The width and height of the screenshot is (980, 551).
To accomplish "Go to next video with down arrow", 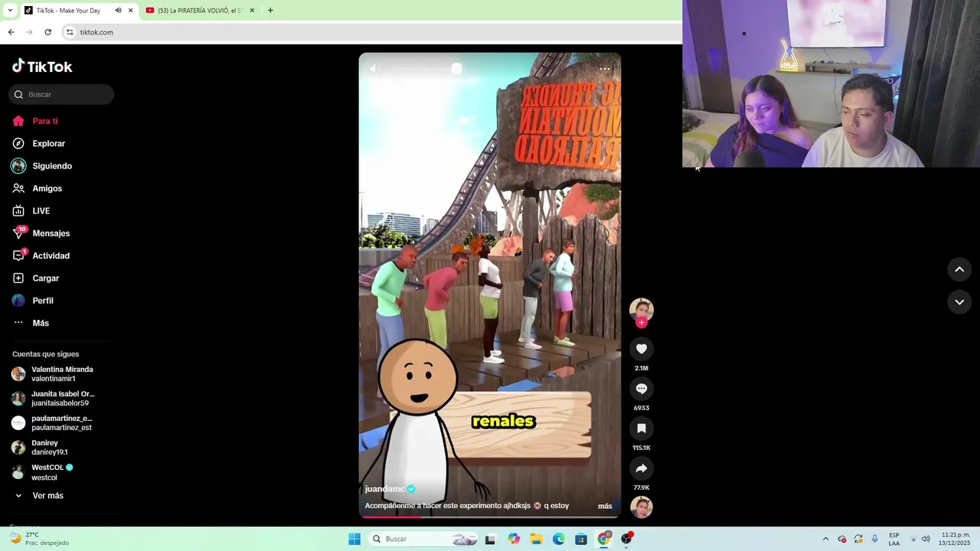I will (x=959, y=302).
